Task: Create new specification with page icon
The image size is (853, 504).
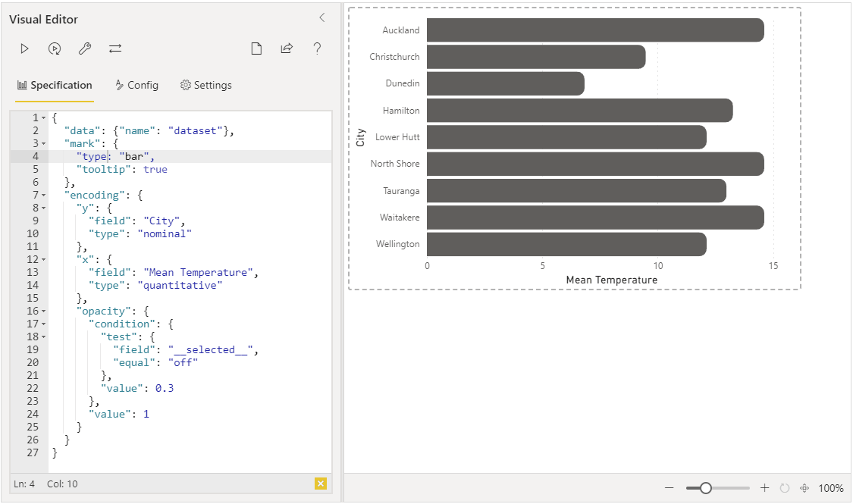Action: pyautogui.click(x=256, y=49)
